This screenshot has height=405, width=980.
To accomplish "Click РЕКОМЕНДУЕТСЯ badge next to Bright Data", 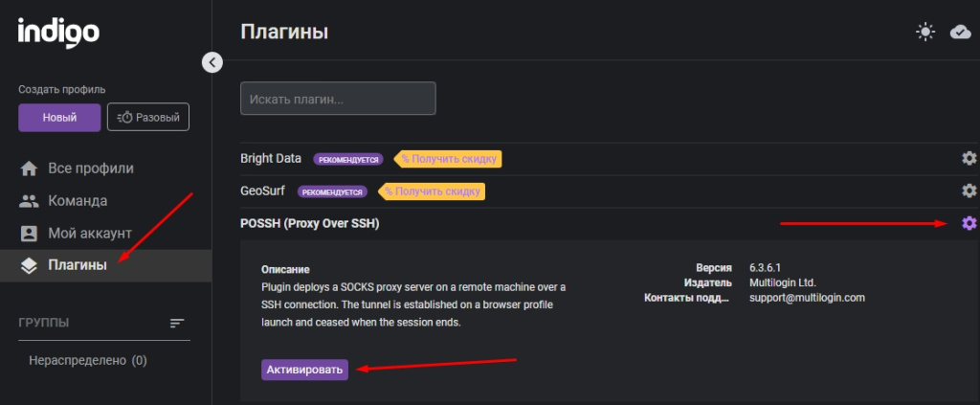I will 348,159.
